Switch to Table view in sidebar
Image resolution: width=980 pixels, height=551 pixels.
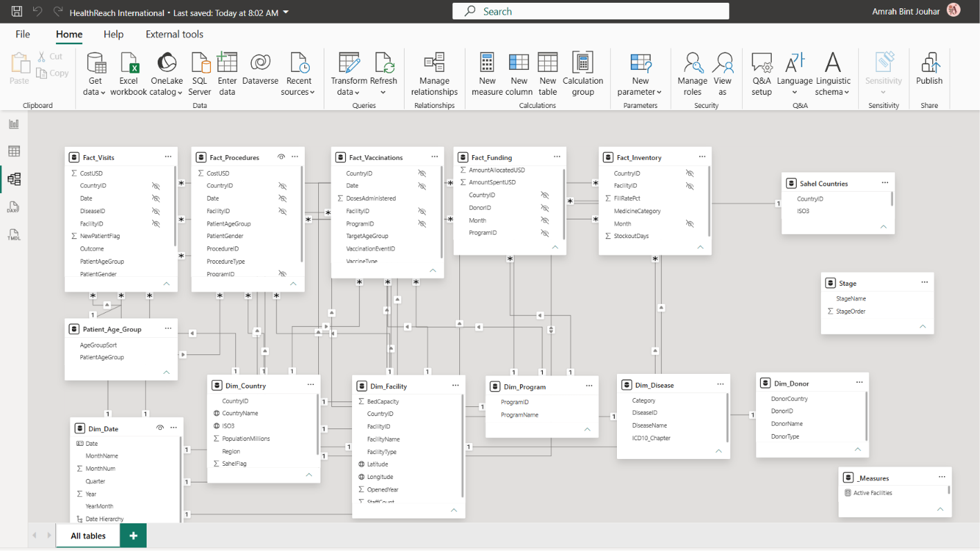pos(14,152)
